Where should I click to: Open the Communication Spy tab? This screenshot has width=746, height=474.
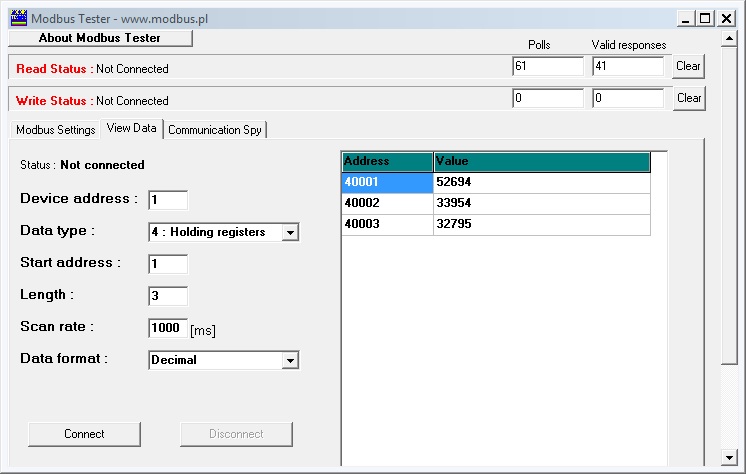tap(215, 129)
